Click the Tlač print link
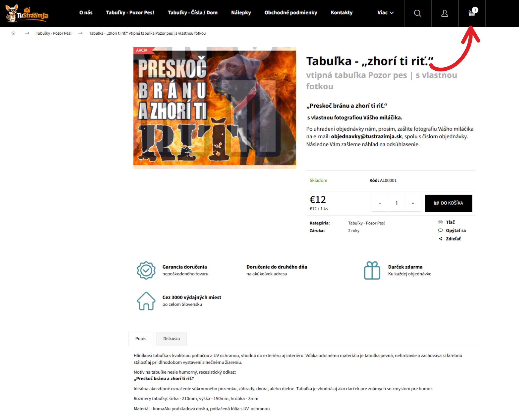 pos(450,222)
